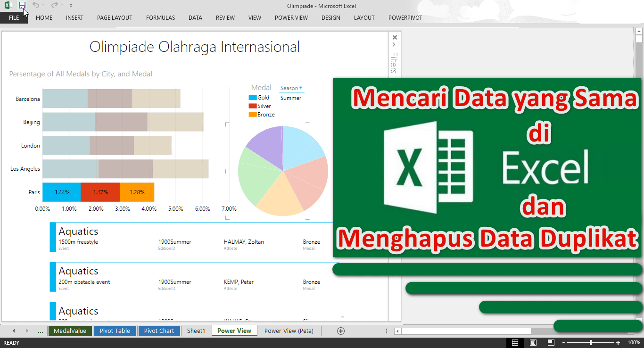
Task: Add a new sheet with plus button
Action: pyautogui.click(x=341, y=331)
